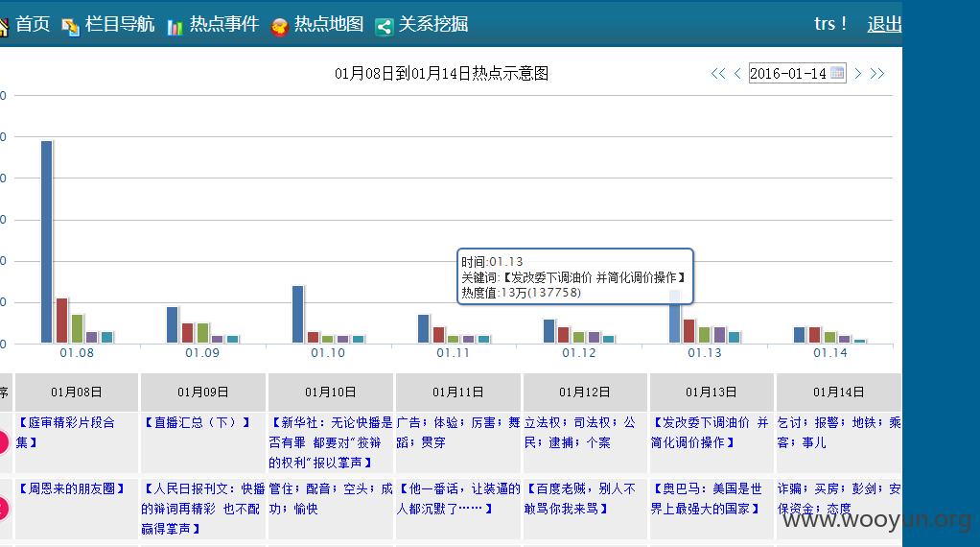Click chart title 01月08日到01月14日热点示意图
This screenshot has width=980, height=547.
(x=441, y=74)
